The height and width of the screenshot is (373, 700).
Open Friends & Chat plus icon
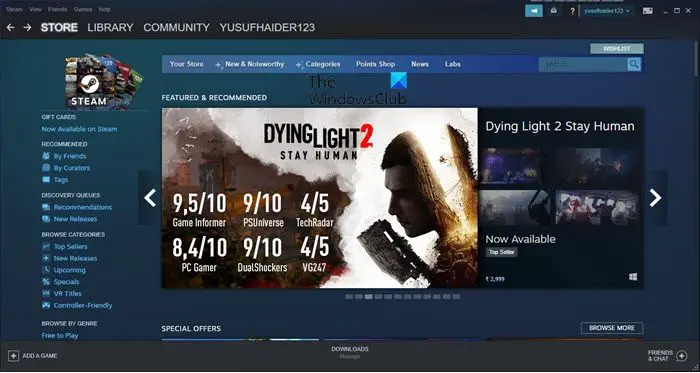(682, 356)
